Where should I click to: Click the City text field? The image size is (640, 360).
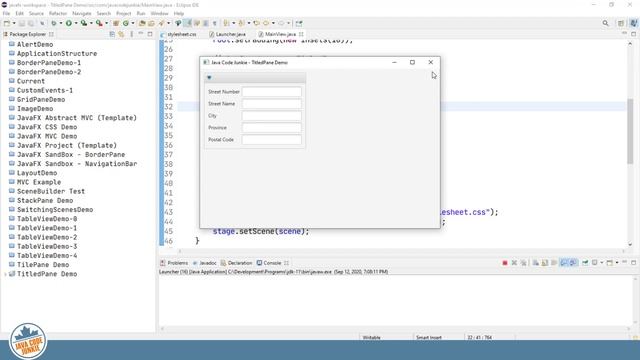click(272, 116)
